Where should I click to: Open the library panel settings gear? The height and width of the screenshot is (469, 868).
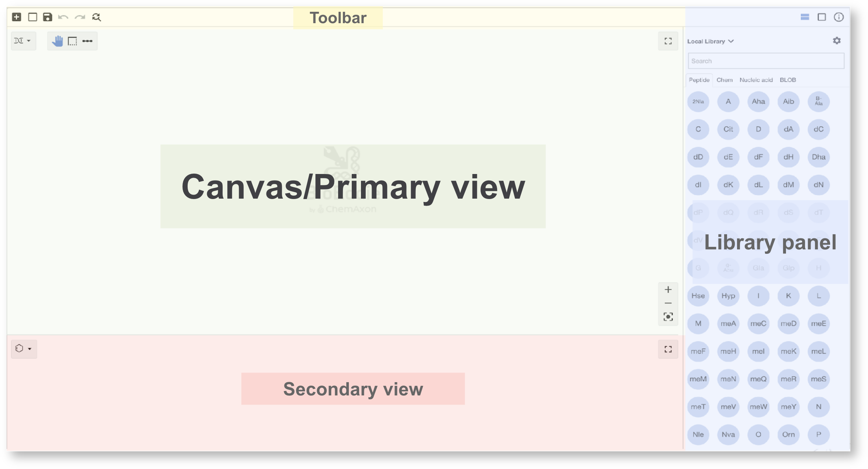coord(837,40)
